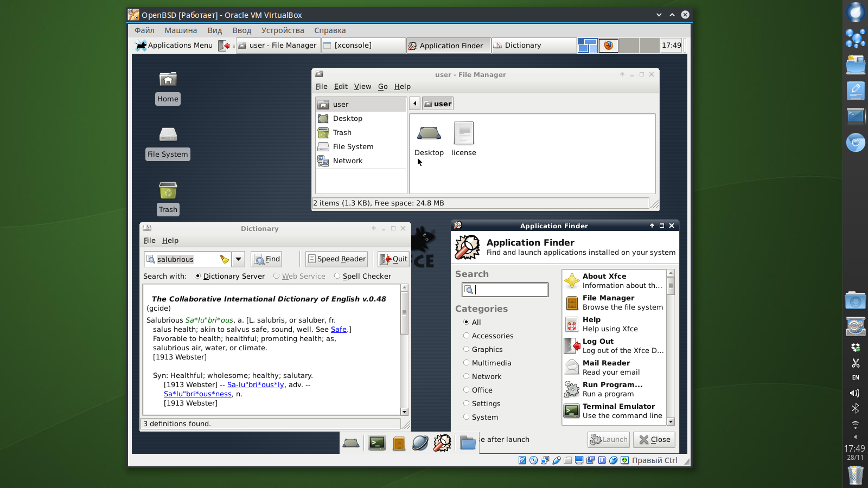Click the VirtualBox optical disk status icon
868x488 pixels.
point(534,460)
